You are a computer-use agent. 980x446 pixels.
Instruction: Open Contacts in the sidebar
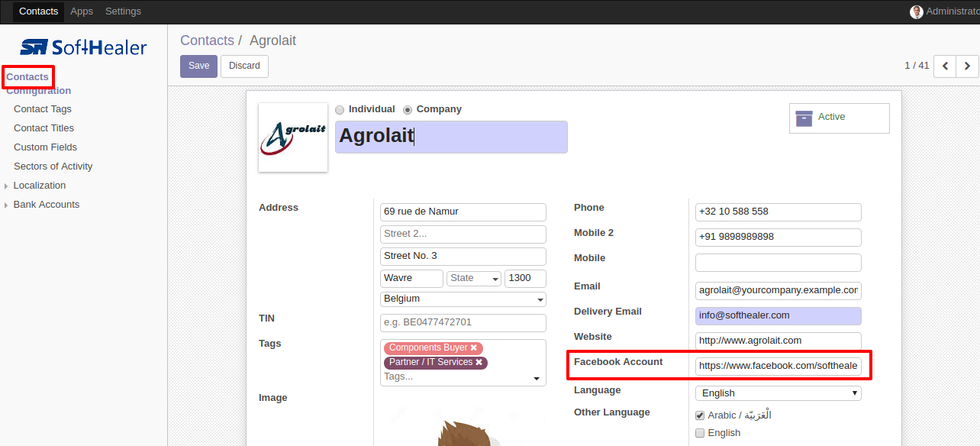click(27, 77)
